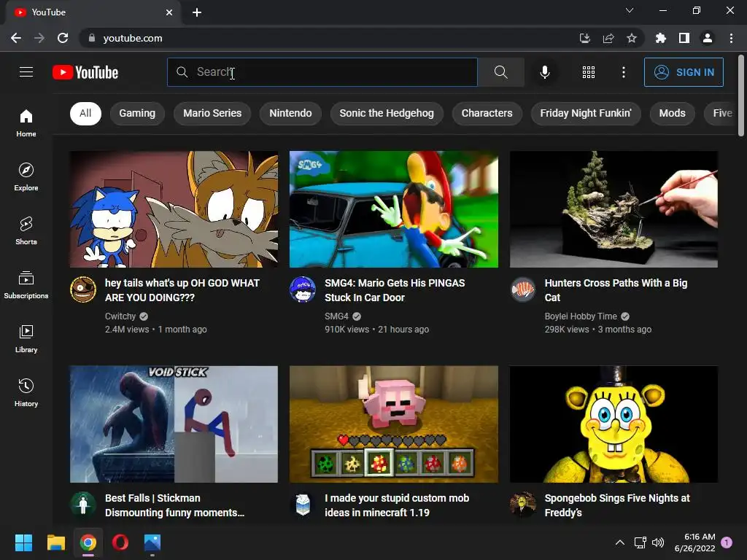Viewport: 747px width, 560px height.
Task: Open Minecraft Kirby mob thumbnail
Action: (x=394, y=424)
